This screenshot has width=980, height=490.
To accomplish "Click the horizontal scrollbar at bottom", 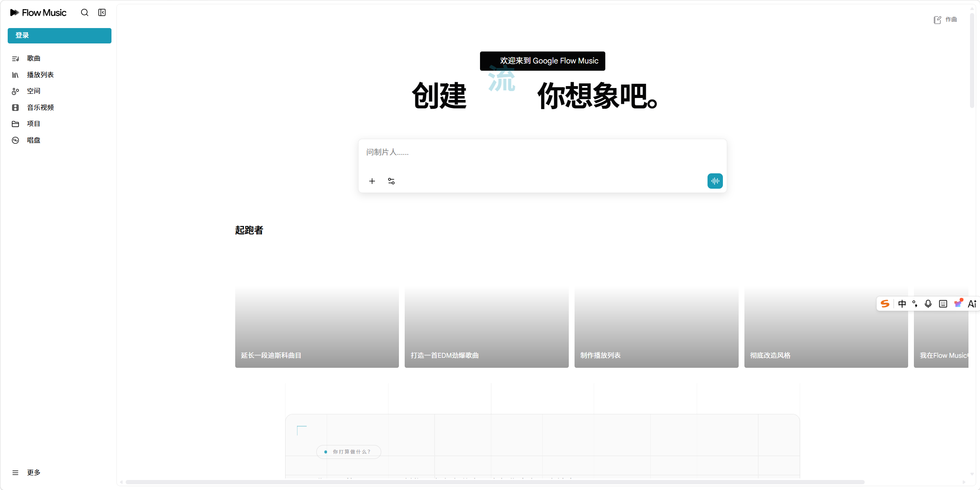I will (495, 482).
